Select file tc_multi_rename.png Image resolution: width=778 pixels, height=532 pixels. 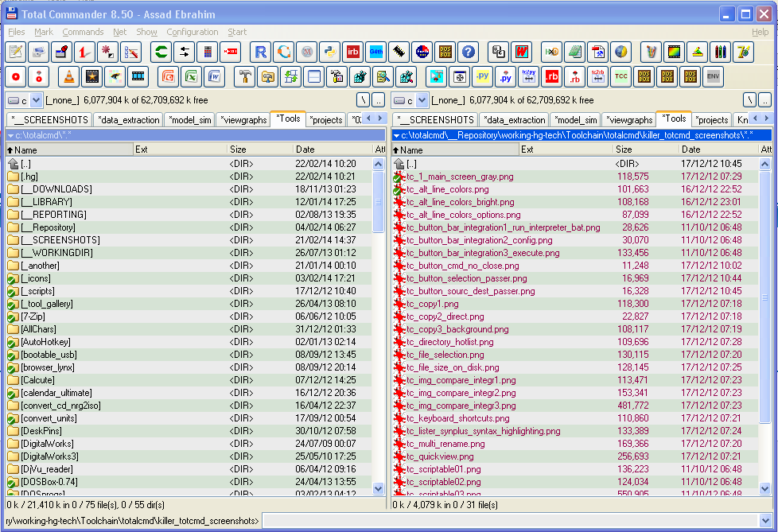click(x=575, y=444)
